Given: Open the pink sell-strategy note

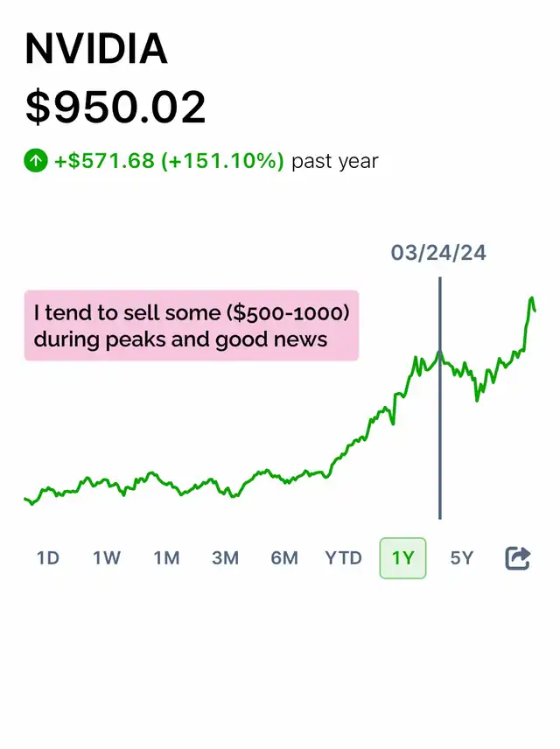Looking at the screenshot, I should pos(191,325).
